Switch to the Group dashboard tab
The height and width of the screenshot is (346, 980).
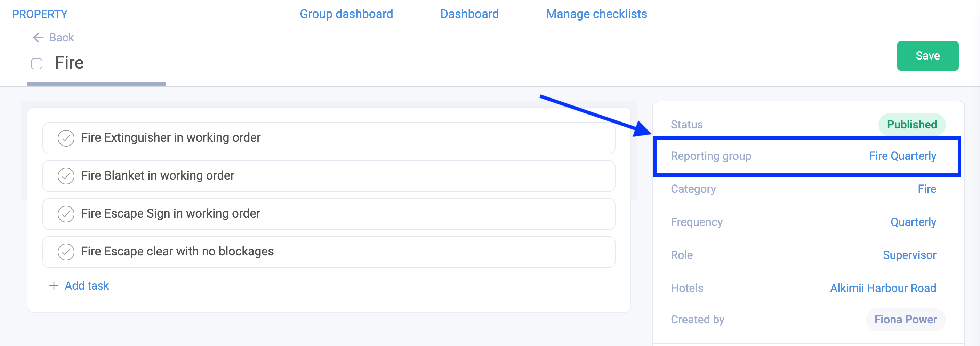347,14
